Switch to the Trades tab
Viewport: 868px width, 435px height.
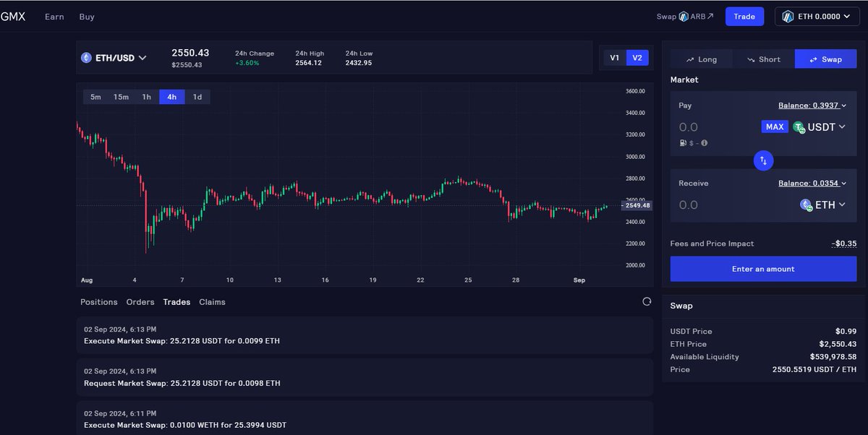click(176, 302)
